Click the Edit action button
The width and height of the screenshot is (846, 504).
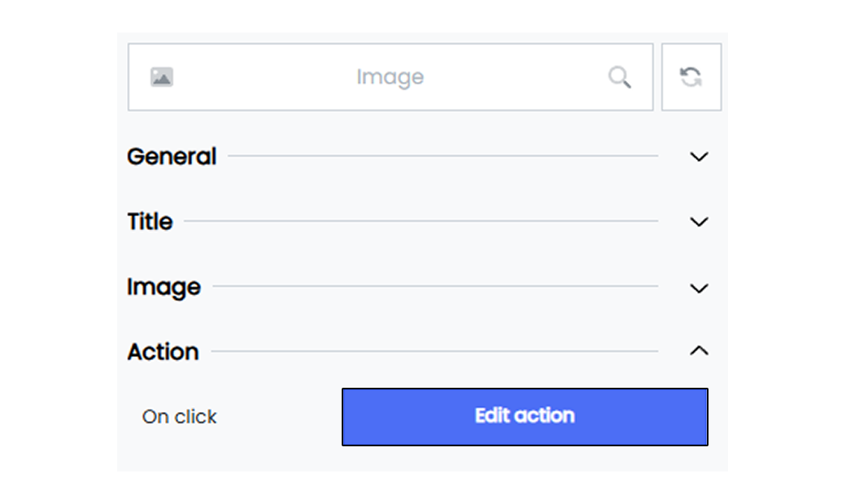[x=525, y=417]
